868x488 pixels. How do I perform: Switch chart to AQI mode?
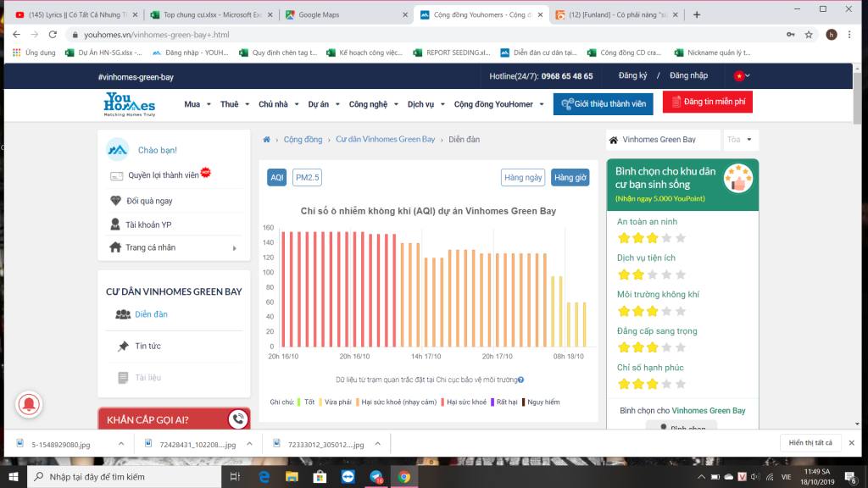(277, 178)
